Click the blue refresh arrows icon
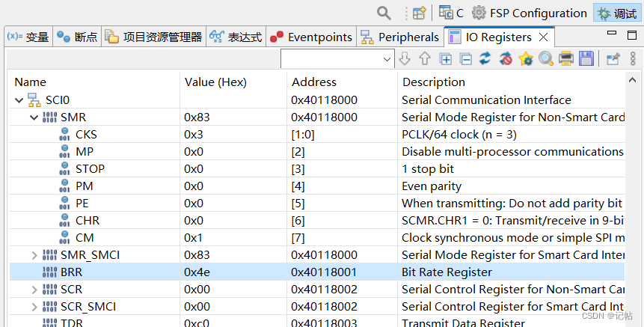This screenshot has height=327, width=644. pyautogui.click(x=485, y=58)
